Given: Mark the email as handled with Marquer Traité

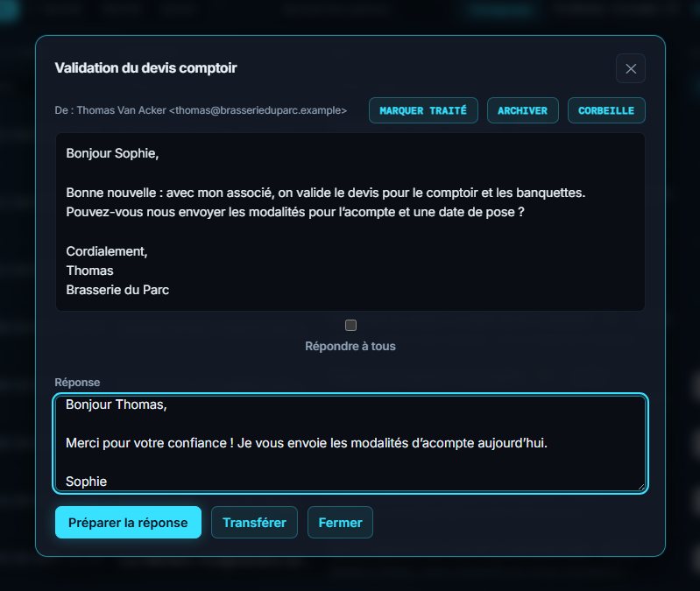Looking at the screenshot, I should tap(423, 110).
